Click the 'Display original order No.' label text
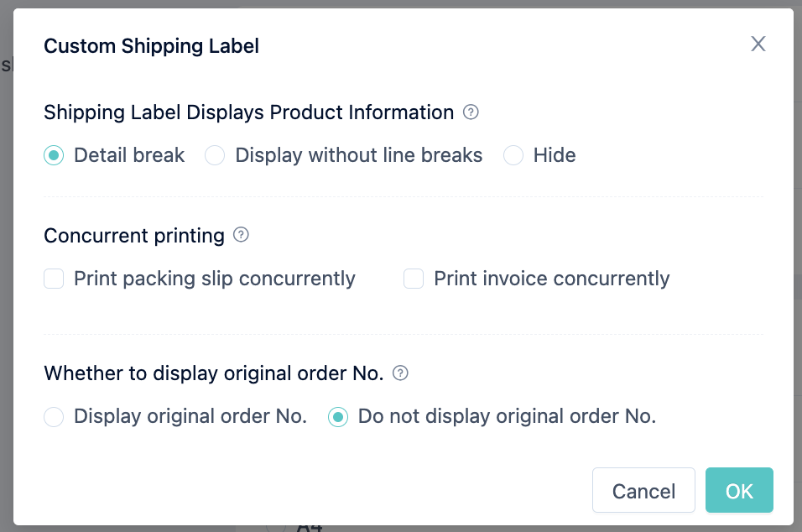The height and width of the screenshot is (532, 802). click(x=190, y=416)
